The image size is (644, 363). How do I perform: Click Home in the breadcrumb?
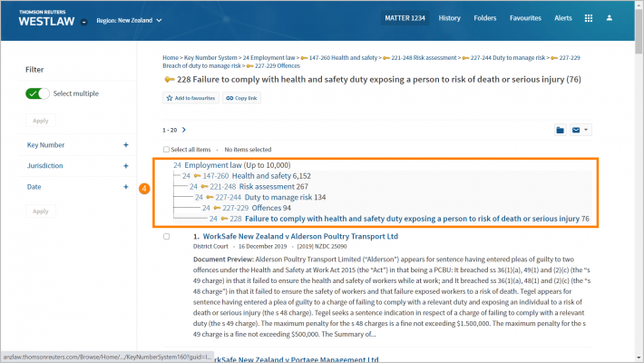tap(171, 57)
